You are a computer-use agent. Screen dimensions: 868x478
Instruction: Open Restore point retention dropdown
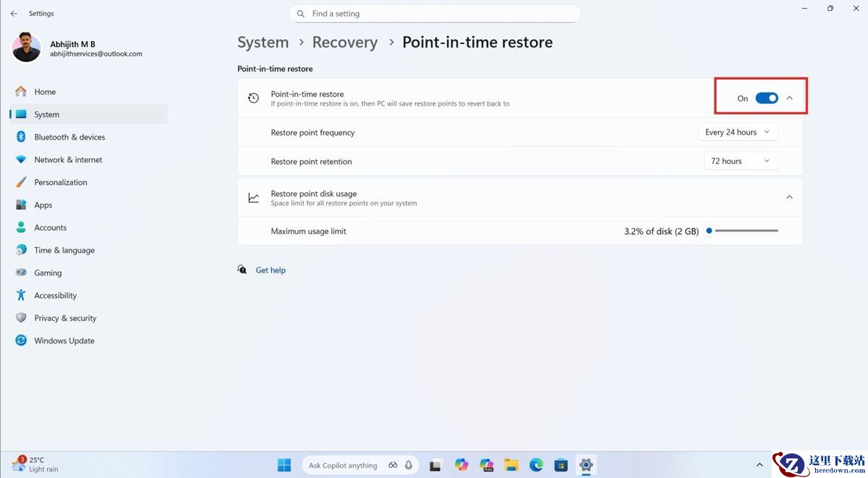[x=741, y=161]
